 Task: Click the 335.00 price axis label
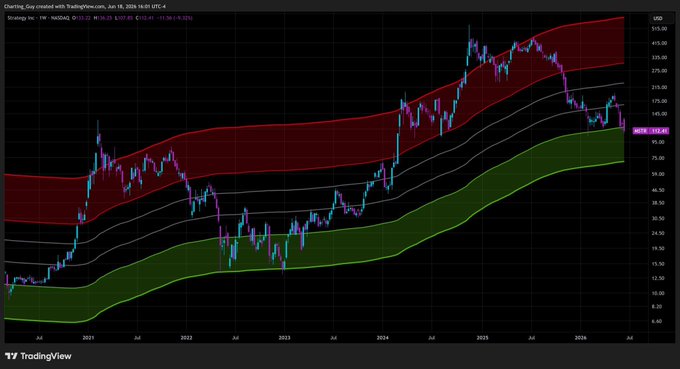(659, 57)
